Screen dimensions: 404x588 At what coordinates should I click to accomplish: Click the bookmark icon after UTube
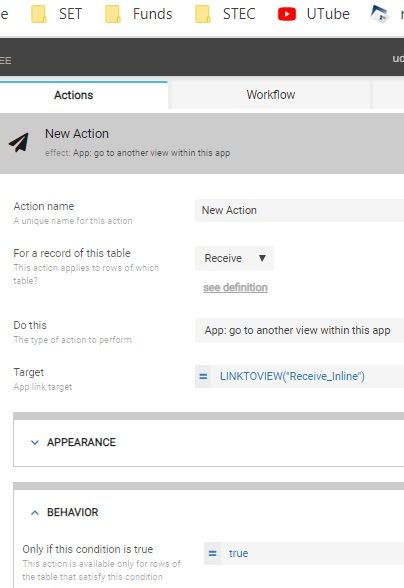tap(379, 14)
